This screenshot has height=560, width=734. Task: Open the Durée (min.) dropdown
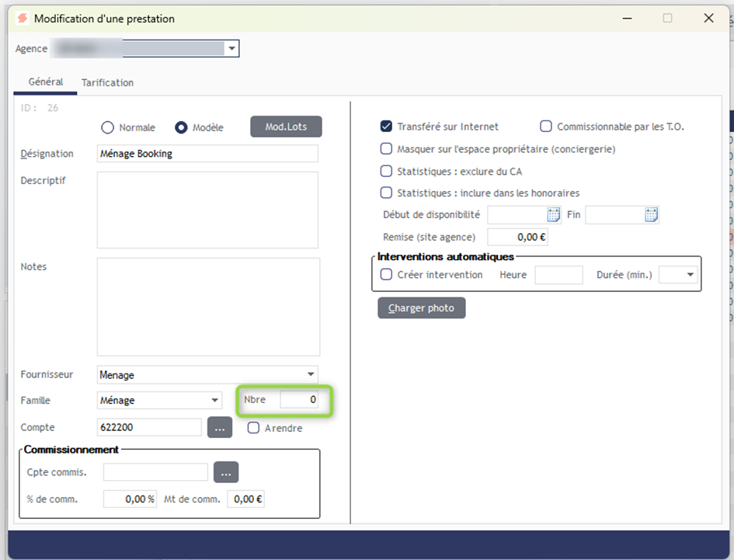[690, 275]
